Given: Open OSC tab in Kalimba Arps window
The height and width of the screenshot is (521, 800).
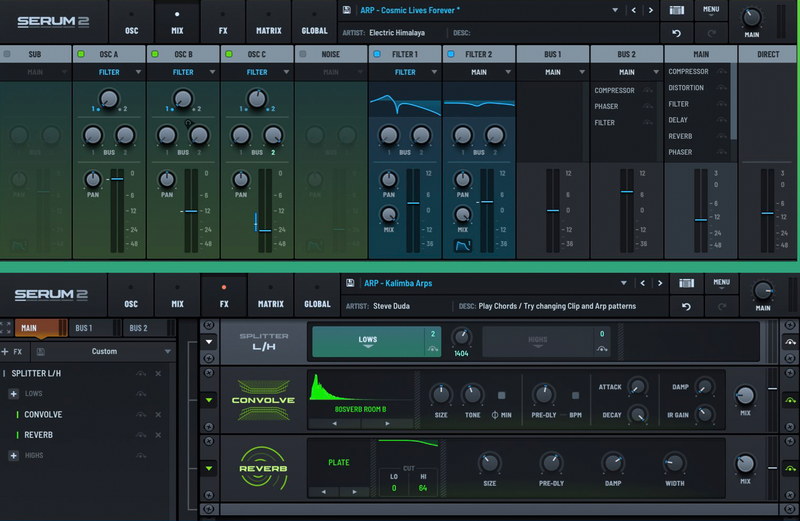Looking at the screenshot, I should click(131, 295).
